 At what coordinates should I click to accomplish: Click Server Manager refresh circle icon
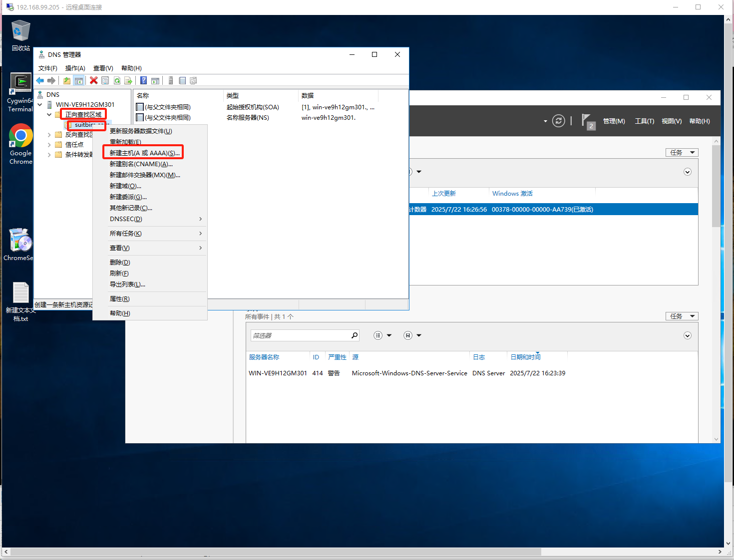(559, 121)
